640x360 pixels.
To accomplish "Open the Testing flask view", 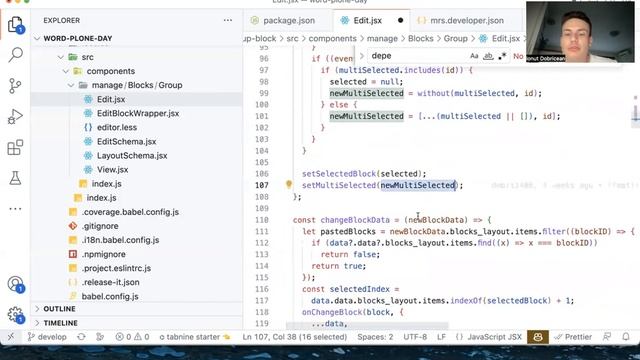I will [15, 178].
